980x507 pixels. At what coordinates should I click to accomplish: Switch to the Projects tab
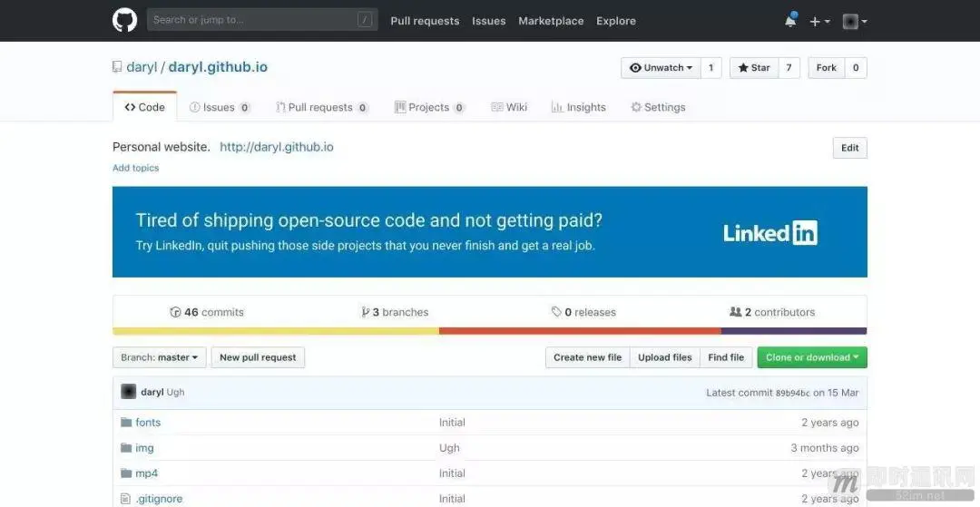(x=429, y=107)
